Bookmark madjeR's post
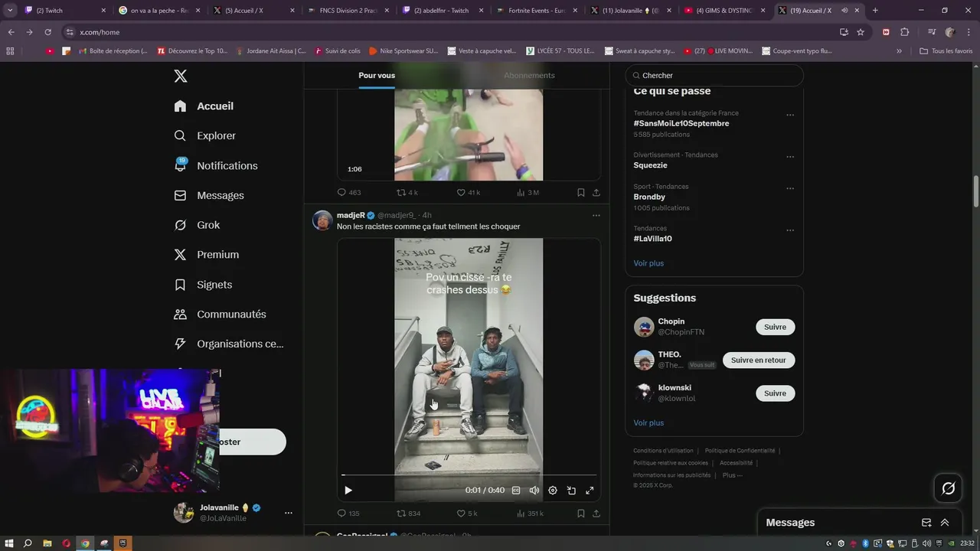This screenshot has height=551, width=980. pyautogui.click(x=581, y=514)
